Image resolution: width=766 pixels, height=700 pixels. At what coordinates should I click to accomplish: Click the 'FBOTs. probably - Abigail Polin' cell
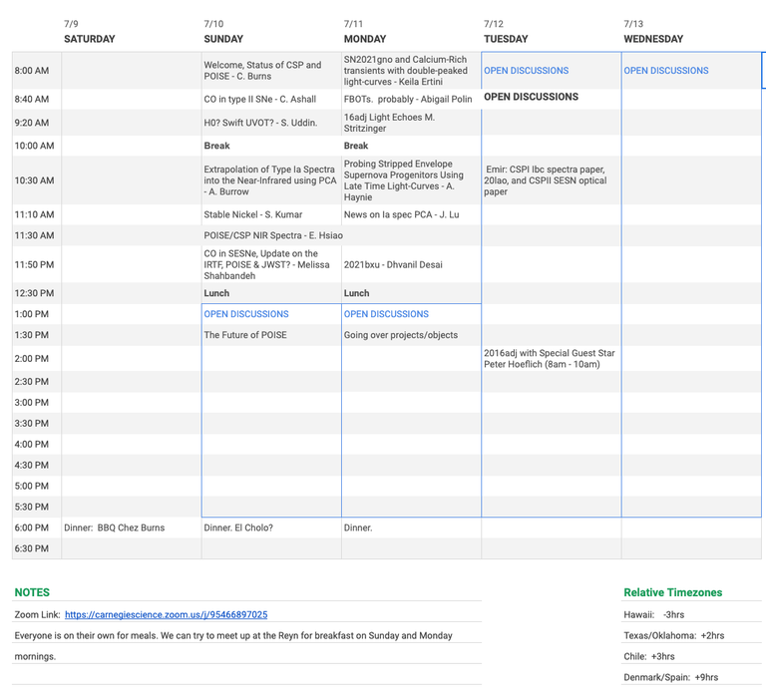406,100
